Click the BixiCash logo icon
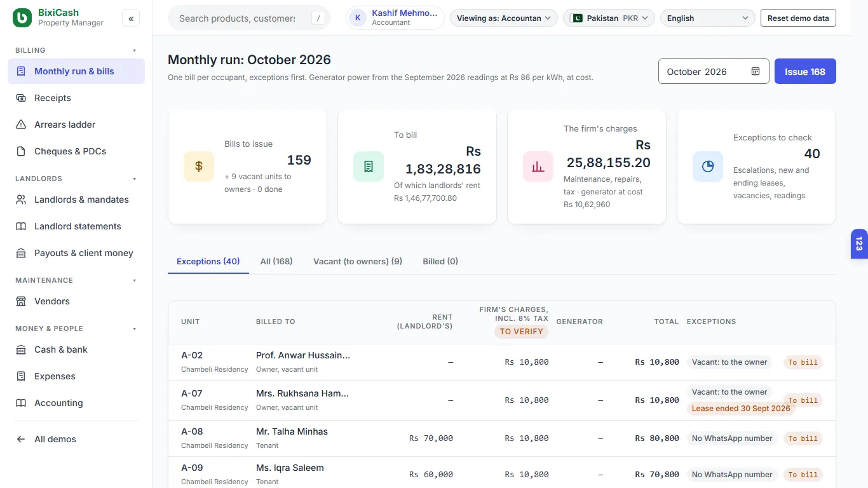The height and width of the screenshot is (488, 868). click(22, 18)
